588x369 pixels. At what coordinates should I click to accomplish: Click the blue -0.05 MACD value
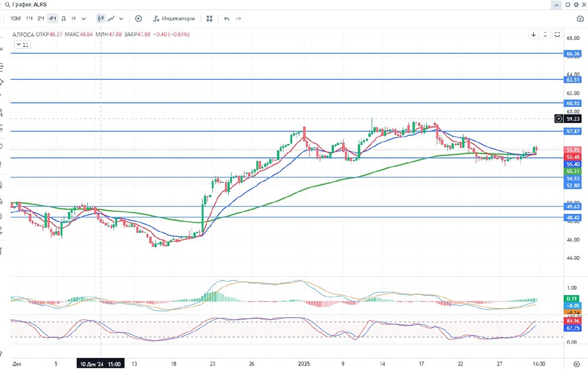click(572, 306)
